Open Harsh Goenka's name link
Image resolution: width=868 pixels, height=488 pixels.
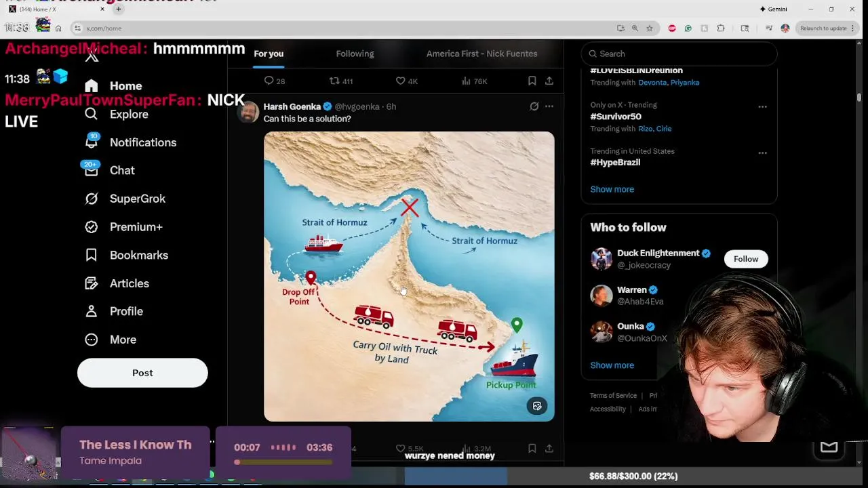point(292,106)
